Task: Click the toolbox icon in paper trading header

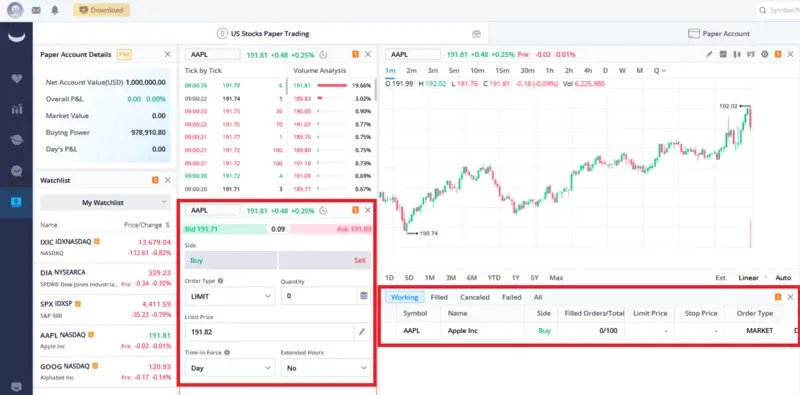Action: tap(476, 34)
